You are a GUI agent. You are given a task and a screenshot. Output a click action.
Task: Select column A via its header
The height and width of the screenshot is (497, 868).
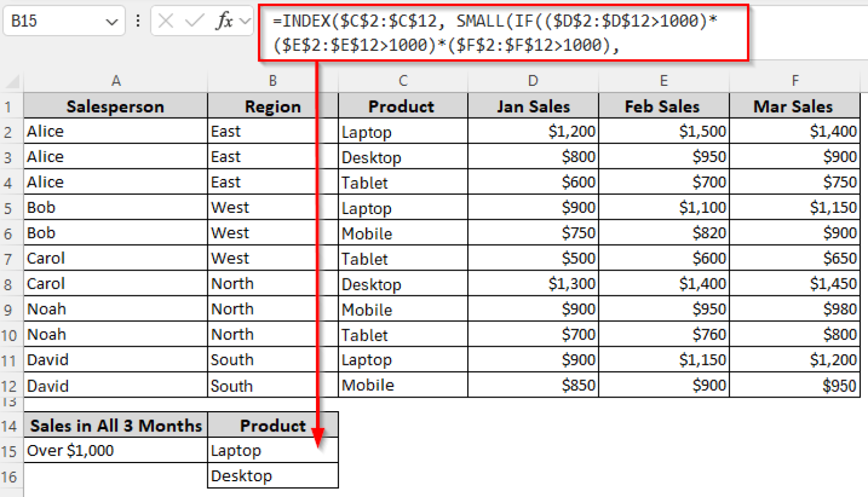pyautogui.click(x=115, y=80)
